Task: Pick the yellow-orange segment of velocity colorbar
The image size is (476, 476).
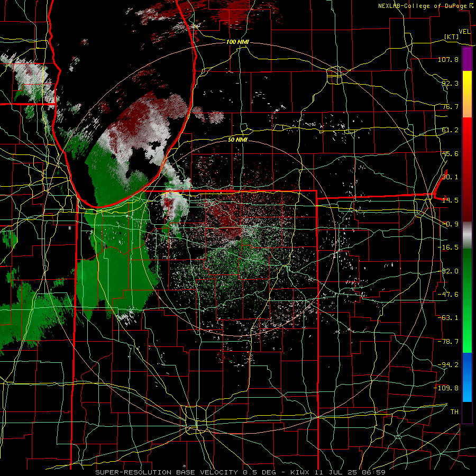Action: (x=467, y=94)
